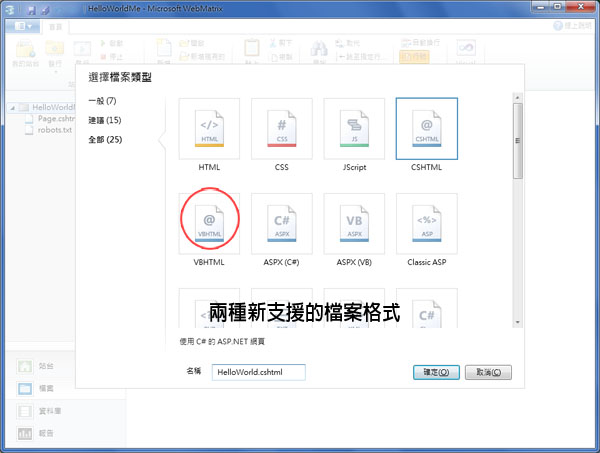Click the 新增現有的 add existing ribbon item
600x453 pixels.
[202, 57]
